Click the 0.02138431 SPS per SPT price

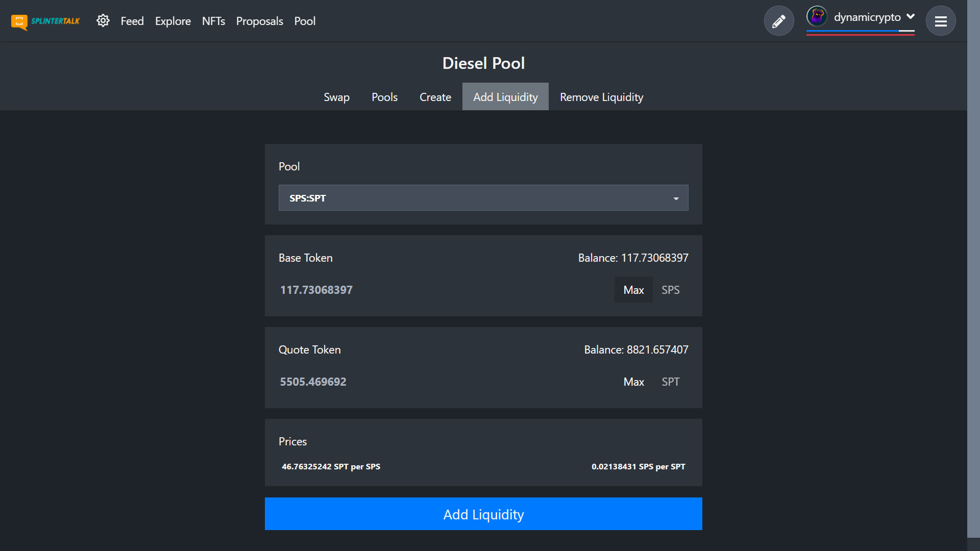point(638,466)
